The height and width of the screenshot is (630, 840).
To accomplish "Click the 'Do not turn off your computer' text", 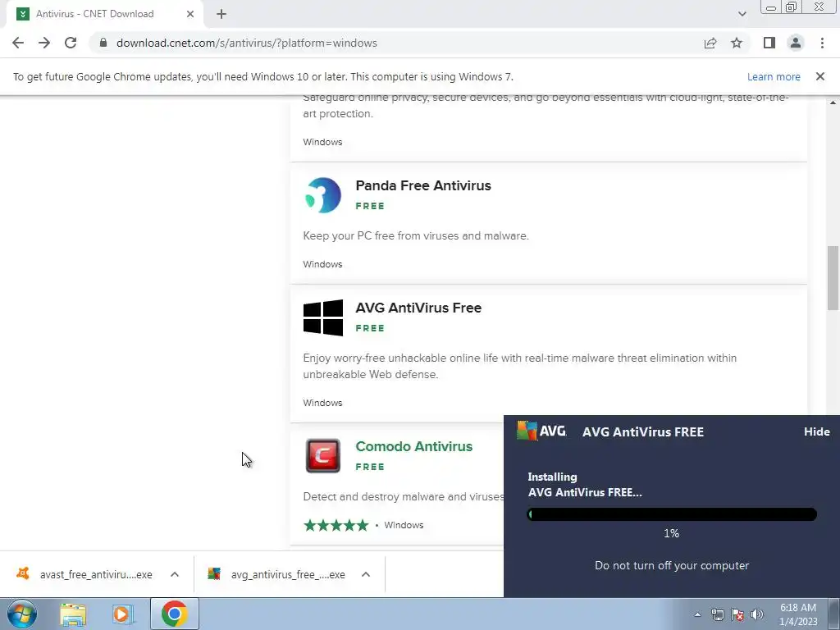I will pyautogui.click(x=672, y=565).
